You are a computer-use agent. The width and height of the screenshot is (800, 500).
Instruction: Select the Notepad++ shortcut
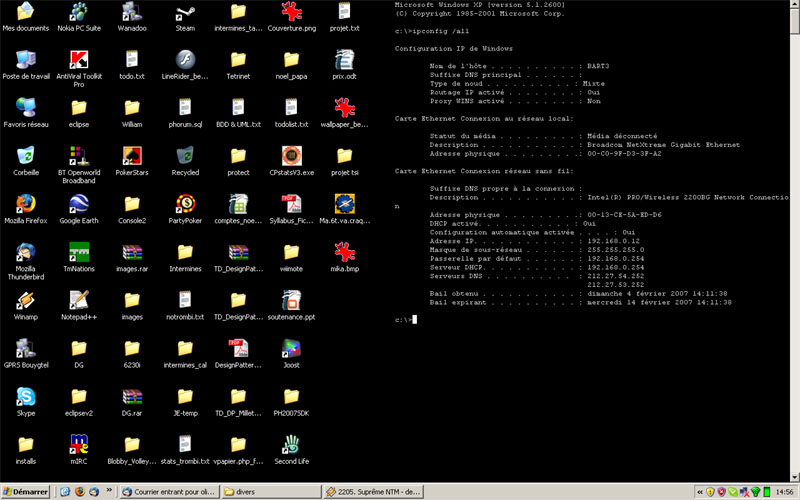point(78,300)
